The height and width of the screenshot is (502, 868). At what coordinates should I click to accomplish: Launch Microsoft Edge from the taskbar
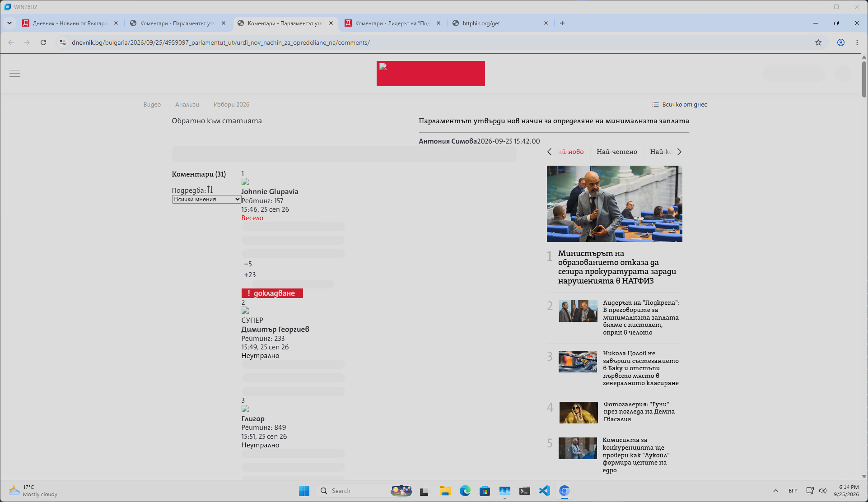tap(465, 491)
